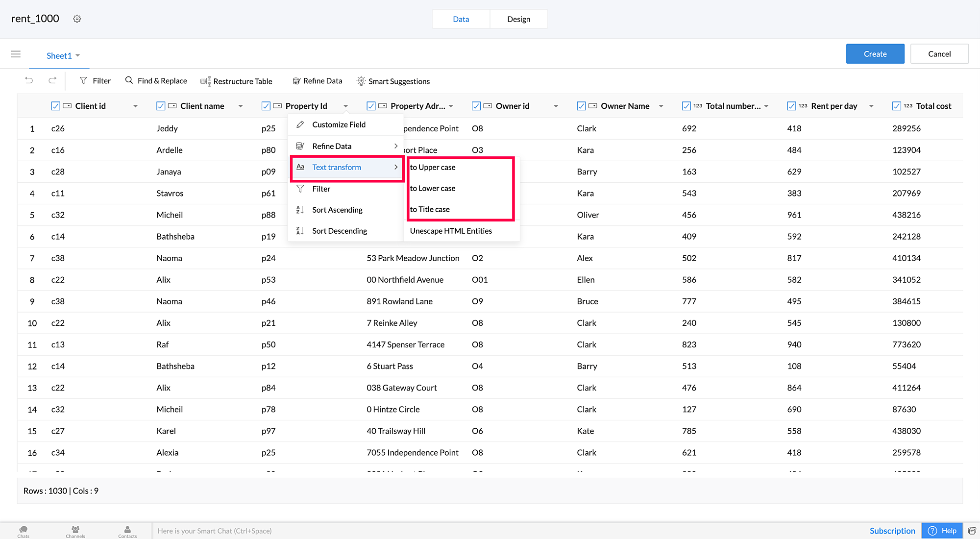The height and width of the screenshot is (539, 980).
Task: Click the undo arrow icon
Action: pyautogui.click(x=29, y=80)
